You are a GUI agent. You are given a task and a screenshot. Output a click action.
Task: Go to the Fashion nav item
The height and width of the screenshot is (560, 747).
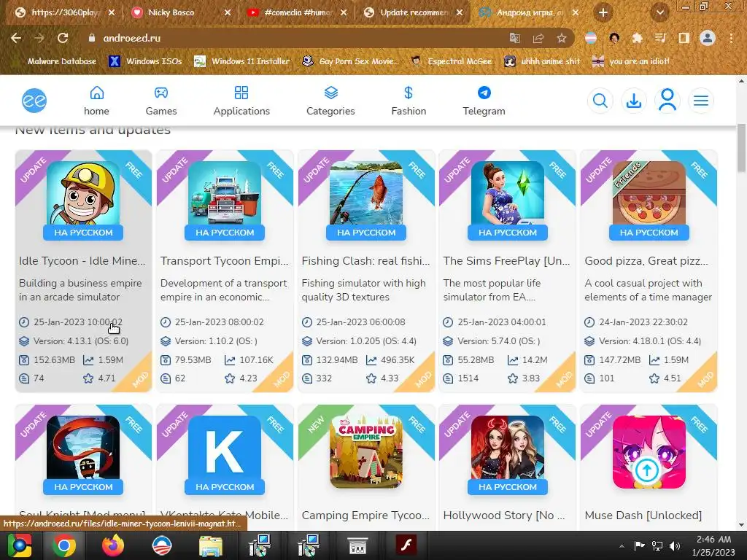coord(409,101)
